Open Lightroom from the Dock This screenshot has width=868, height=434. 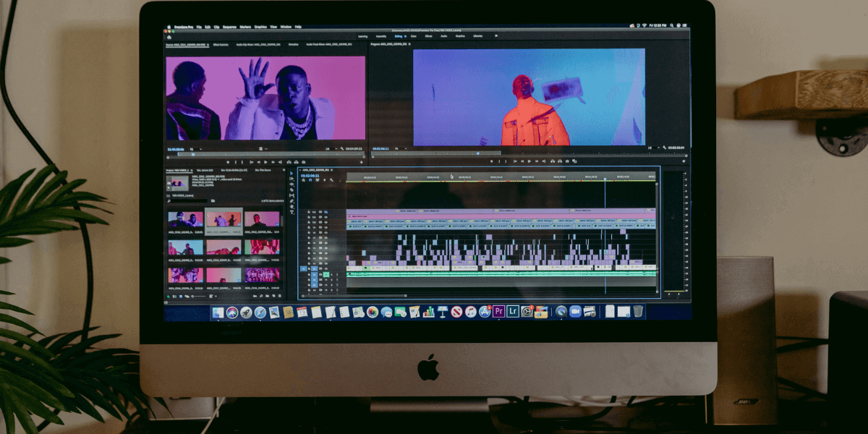[x=512, y=312]
